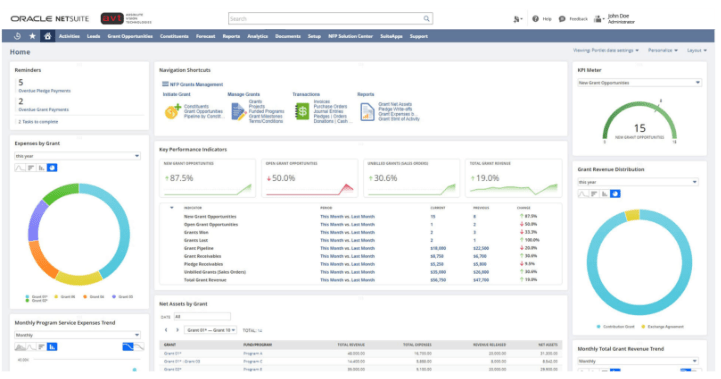Open the Analytics menu
Image resolution: width=721 pixels, height=379 pixels.
(x=257, y=36)
